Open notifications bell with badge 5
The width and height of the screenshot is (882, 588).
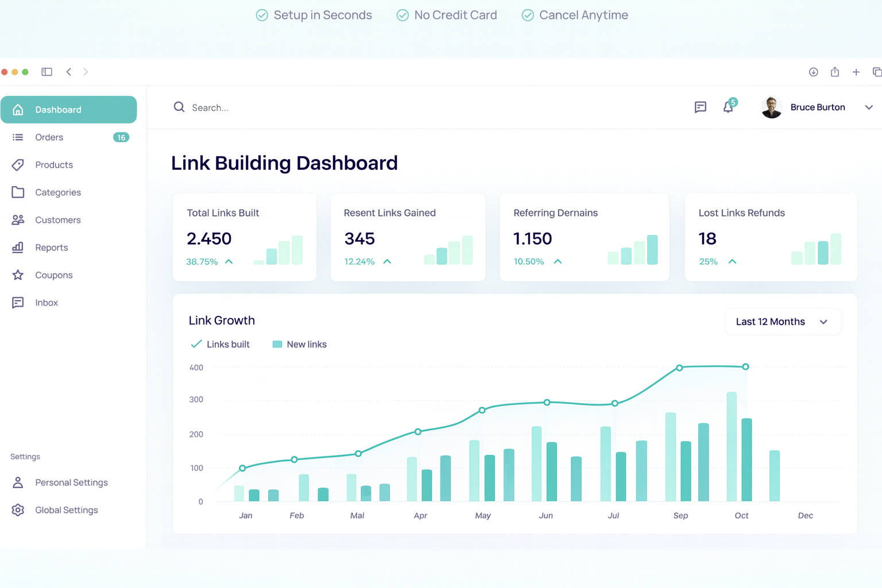click(x=728, y=107)
